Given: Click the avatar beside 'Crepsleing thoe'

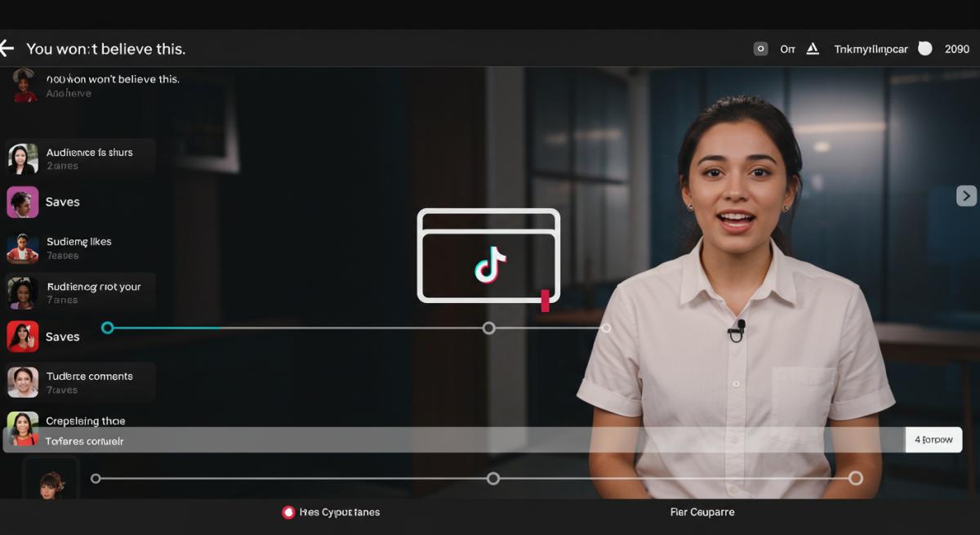Looking at the screenshot, I should (23, 428).
